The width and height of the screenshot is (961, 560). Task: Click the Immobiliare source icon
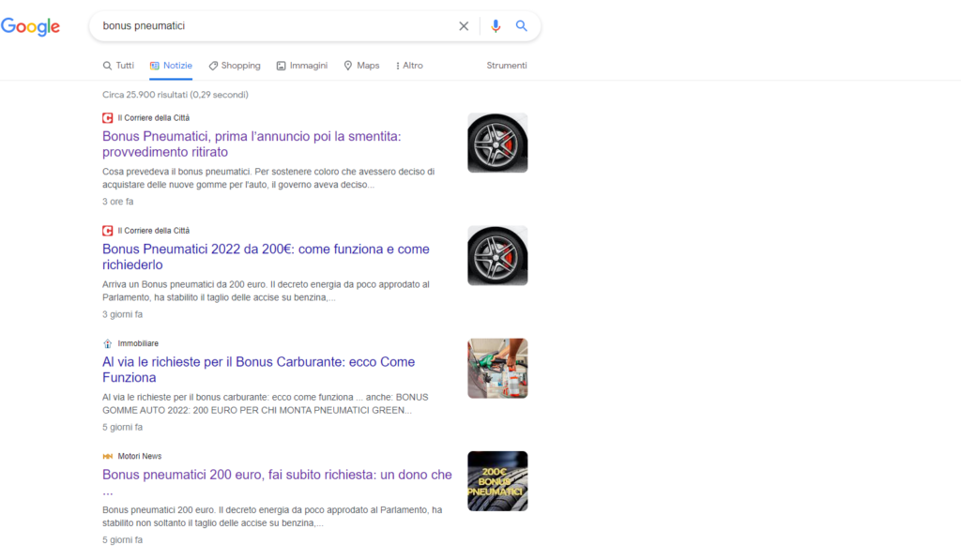106,342
